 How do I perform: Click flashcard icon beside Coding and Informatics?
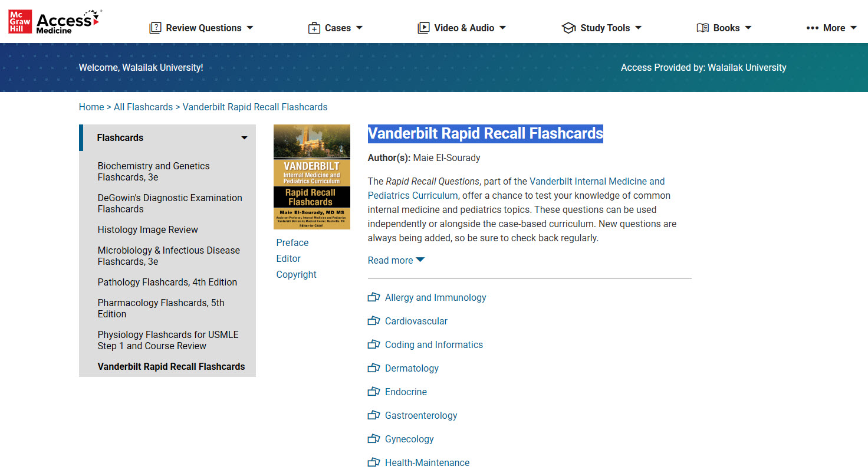(x=374, y=344)
